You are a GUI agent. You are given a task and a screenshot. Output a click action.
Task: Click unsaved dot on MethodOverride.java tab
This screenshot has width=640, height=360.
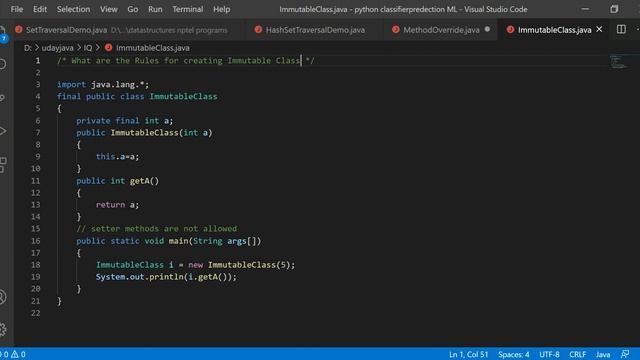pos(487,29)
